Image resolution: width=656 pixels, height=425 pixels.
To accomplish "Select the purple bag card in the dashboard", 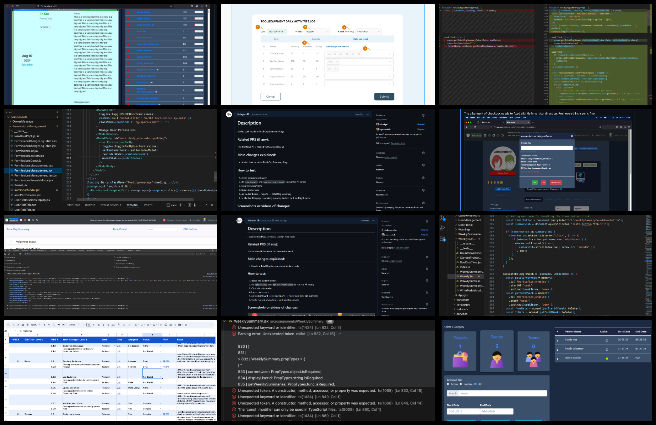I will [x=460, y=351].
